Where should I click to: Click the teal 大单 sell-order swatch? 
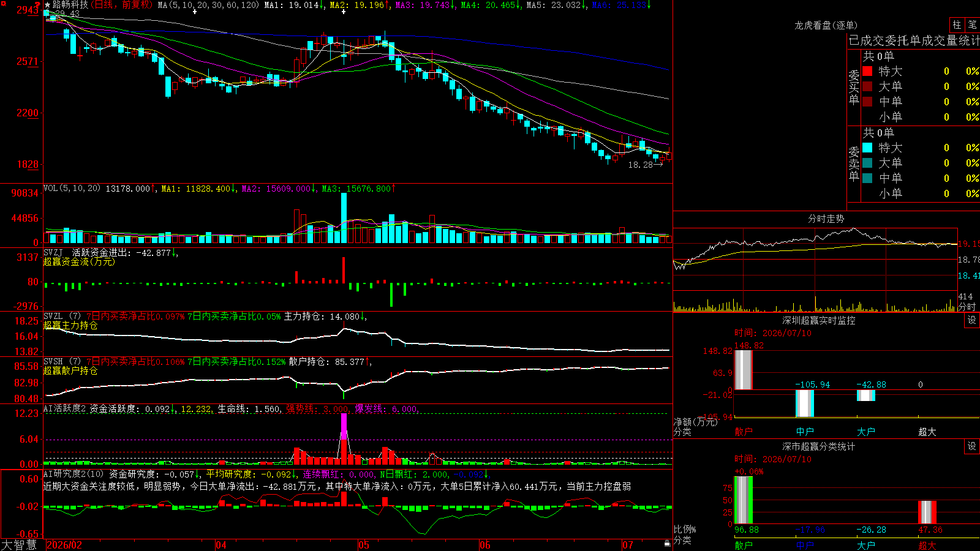click(867, 163)
